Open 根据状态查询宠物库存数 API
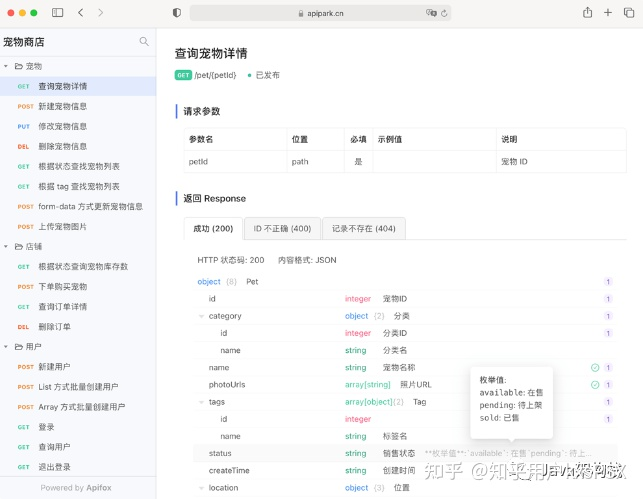 [x=78, y=267]
